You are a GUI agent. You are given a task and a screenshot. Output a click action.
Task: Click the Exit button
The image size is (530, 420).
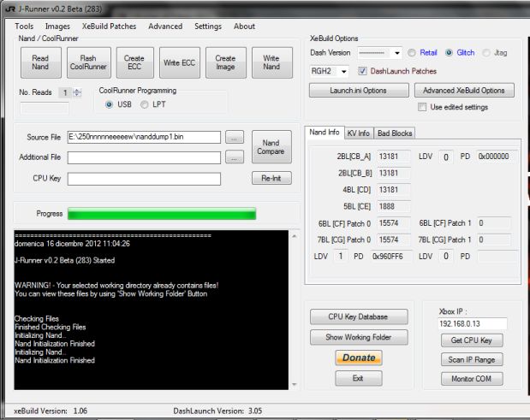(359, 378)
